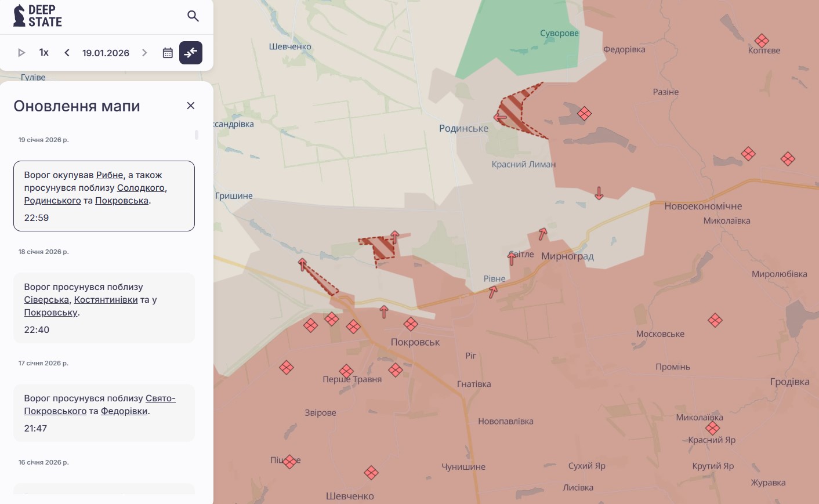Click the DeepState logo

tap(38, 16)
